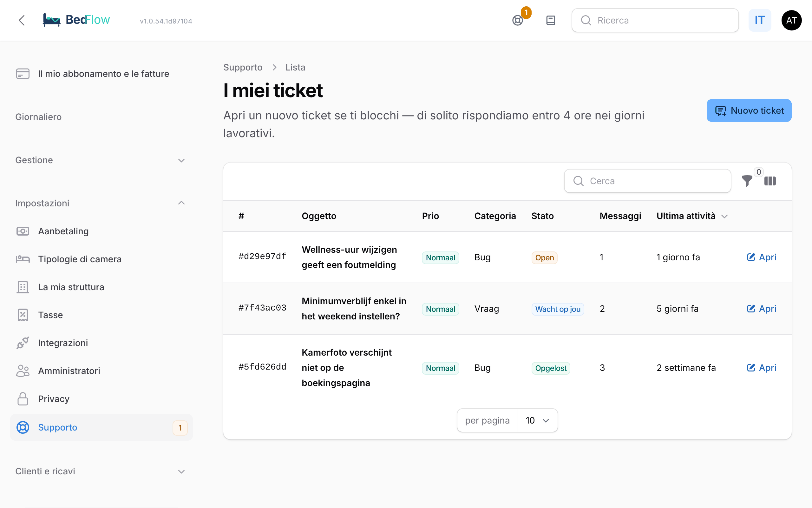Open the AT user avatar menu
The image size is (812, 508).
(791, 21)
